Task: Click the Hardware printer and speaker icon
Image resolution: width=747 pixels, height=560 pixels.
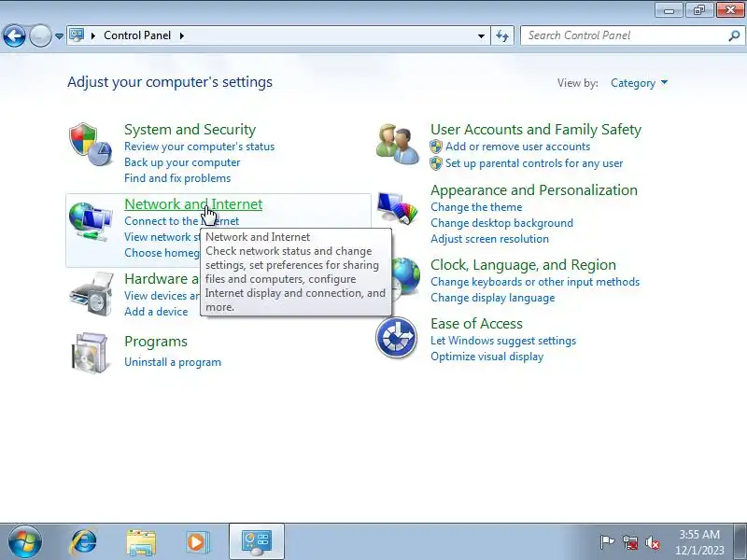Action: (91, 294)
